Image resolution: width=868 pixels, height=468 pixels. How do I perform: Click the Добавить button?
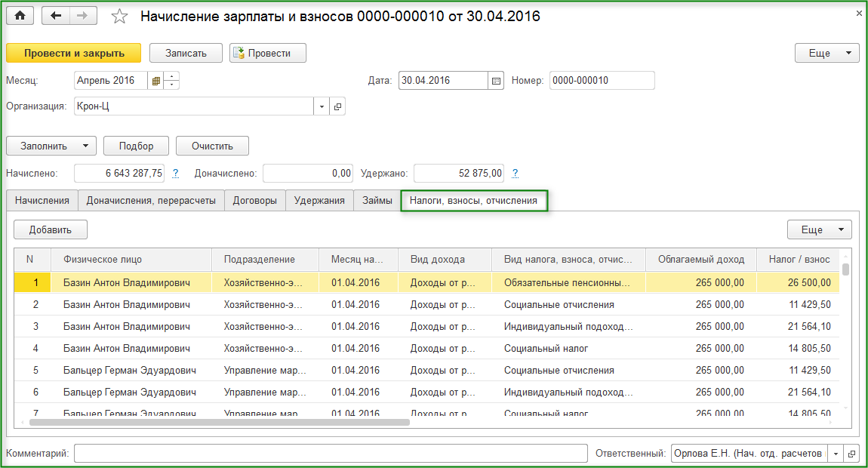[x=51, y=229]
